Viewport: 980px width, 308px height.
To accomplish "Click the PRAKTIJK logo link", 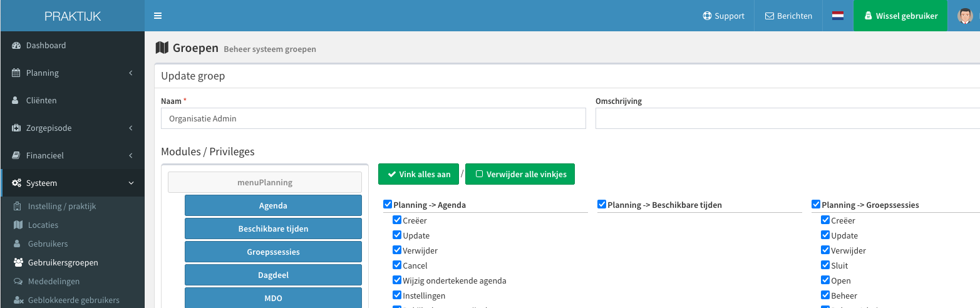I will 73,16.
